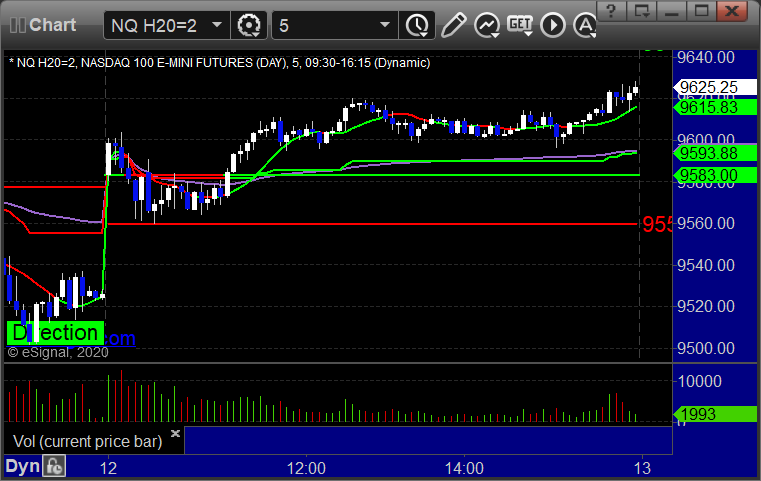The image size is (761, 481).
Task: Select the 1993 volume value label
Action: 715,415
